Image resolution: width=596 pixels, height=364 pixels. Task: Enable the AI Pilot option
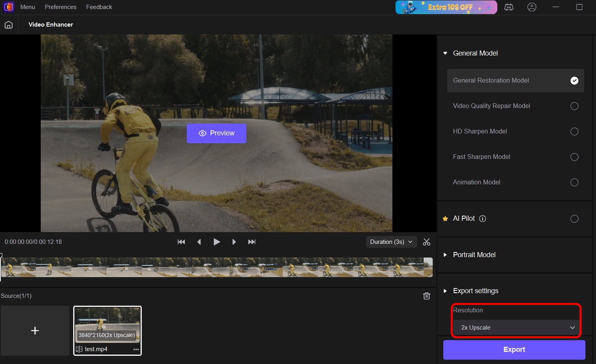[x=574, y=219]
